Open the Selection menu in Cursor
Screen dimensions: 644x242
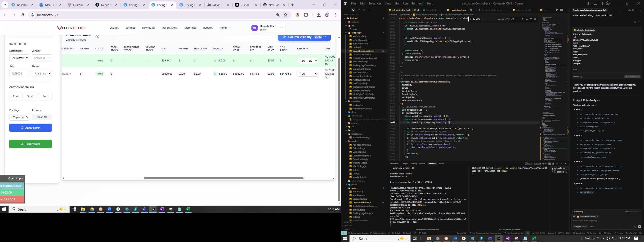click(375, 4)
